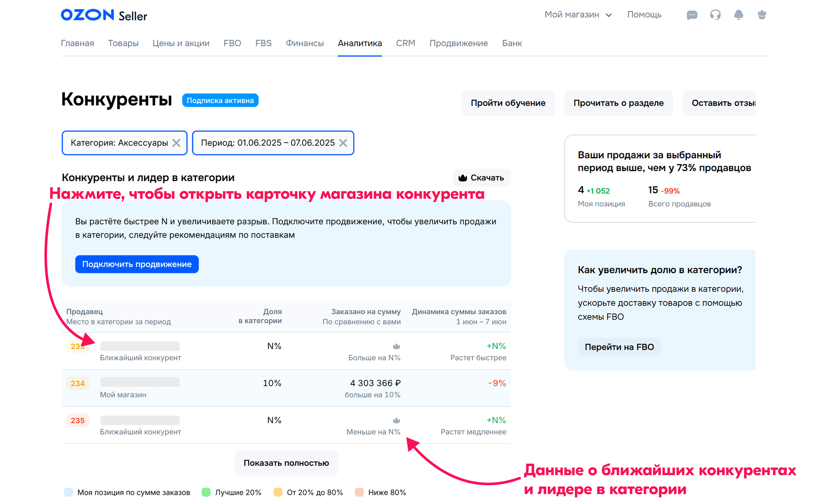This screenshot has width=828, height=504.
Task: Go to Цены и акции tab
Action: click(x=181, y=43)
